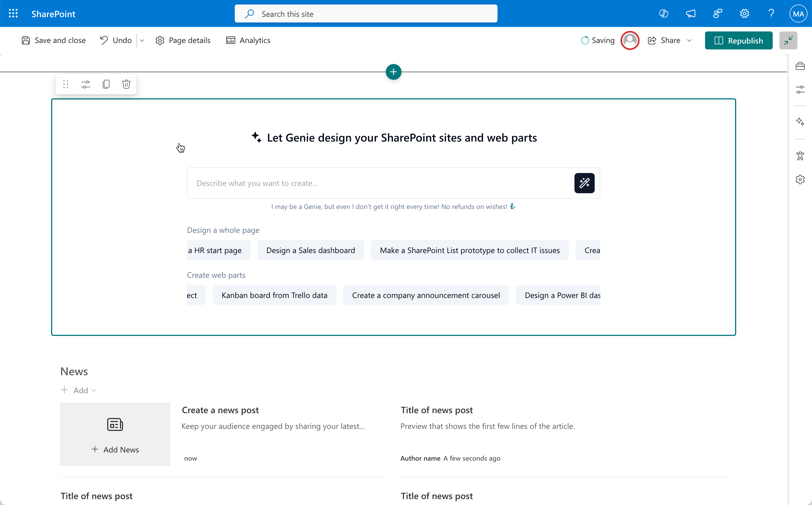Viewport: 812px width, 505px height.
Task: Add a new section with plus button
Action: (394, 72)
